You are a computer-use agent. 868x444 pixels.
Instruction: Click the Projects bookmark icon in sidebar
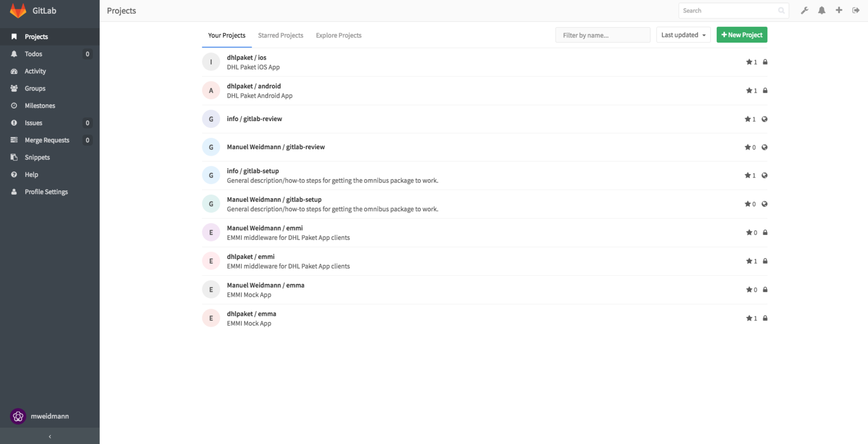pyautogui.click(x=14, y=37)
